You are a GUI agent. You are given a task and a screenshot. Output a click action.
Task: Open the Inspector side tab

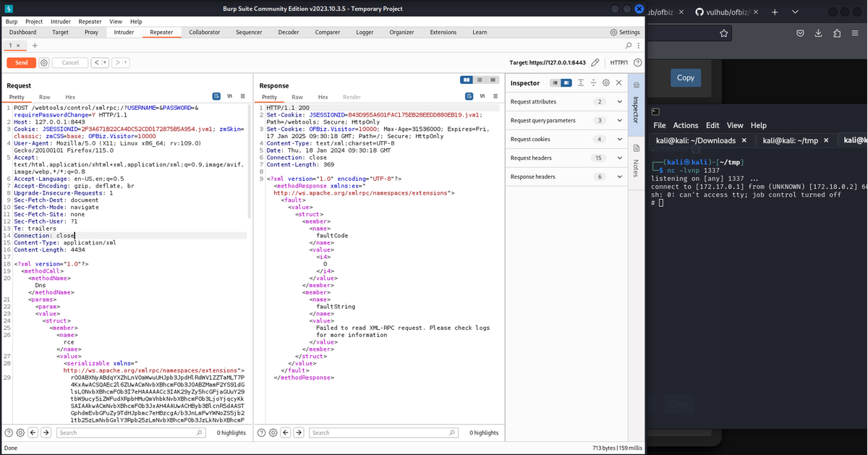click(636, 103)
